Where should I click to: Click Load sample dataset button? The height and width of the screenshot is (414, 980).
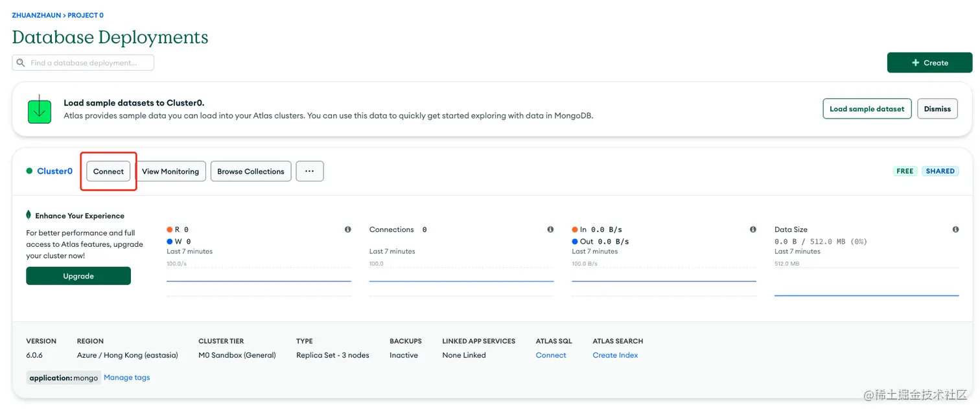(x=867, y=109)
